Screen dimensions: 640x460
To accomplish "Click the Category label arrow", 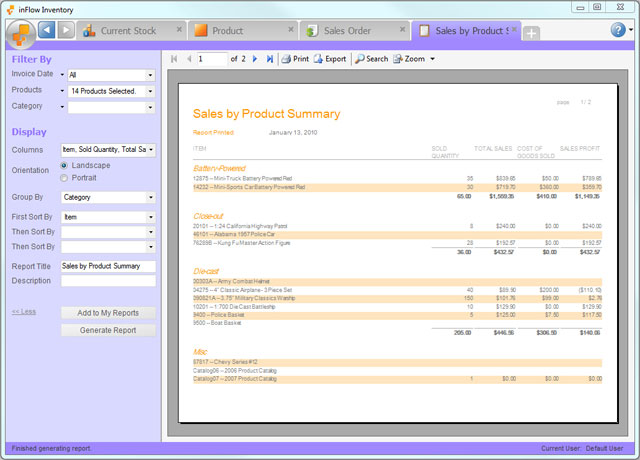I will point(62,107).
